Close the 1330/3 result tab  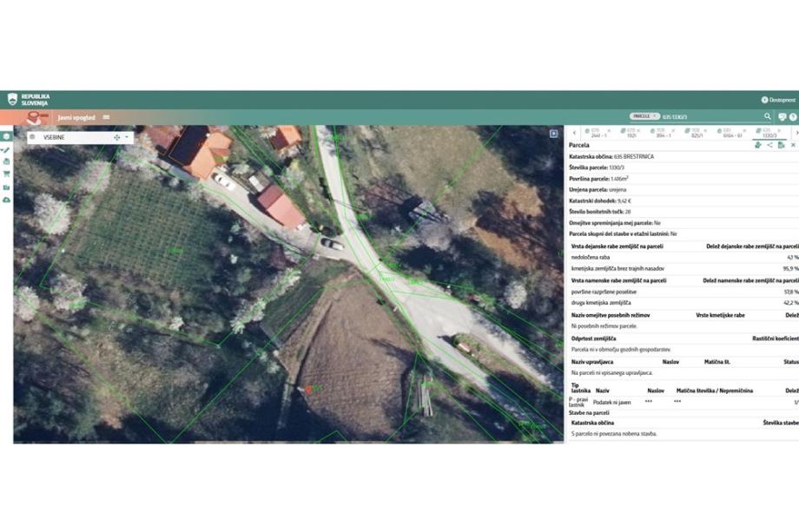779,131
